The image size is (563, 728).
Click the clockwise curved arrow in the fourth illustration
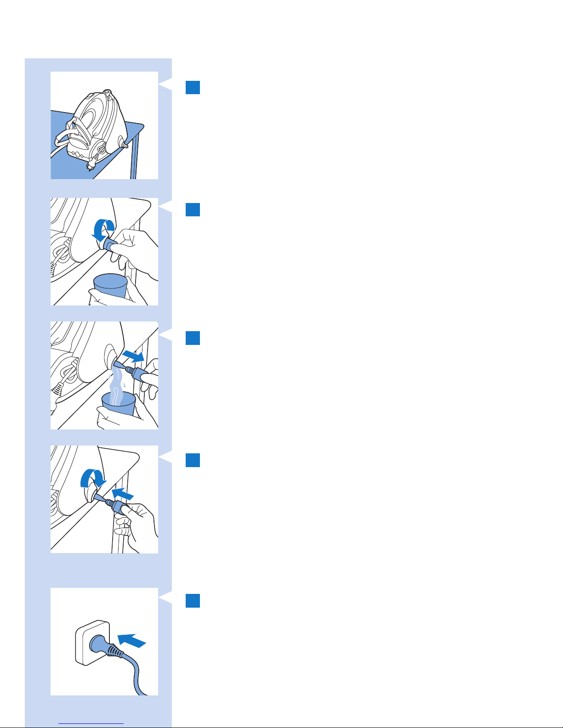point(93,480)
